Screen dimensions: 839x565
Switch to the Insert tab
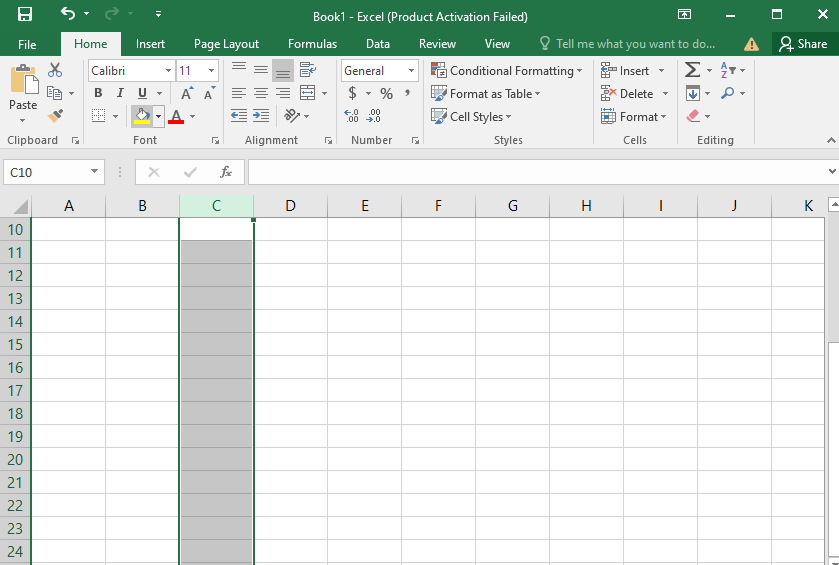pyautogui.click(x=150, y=44)
